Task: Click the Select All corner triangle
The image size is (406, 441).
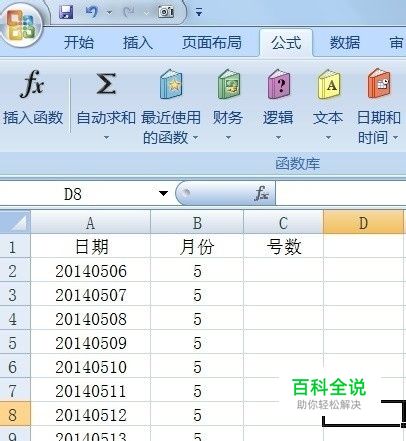Action: [15, 222]
